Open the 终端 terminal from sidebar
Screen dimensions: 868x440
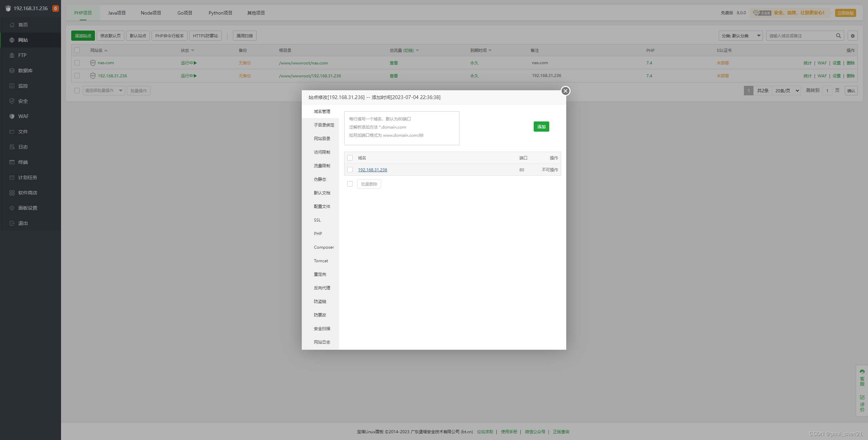[23, 162]
